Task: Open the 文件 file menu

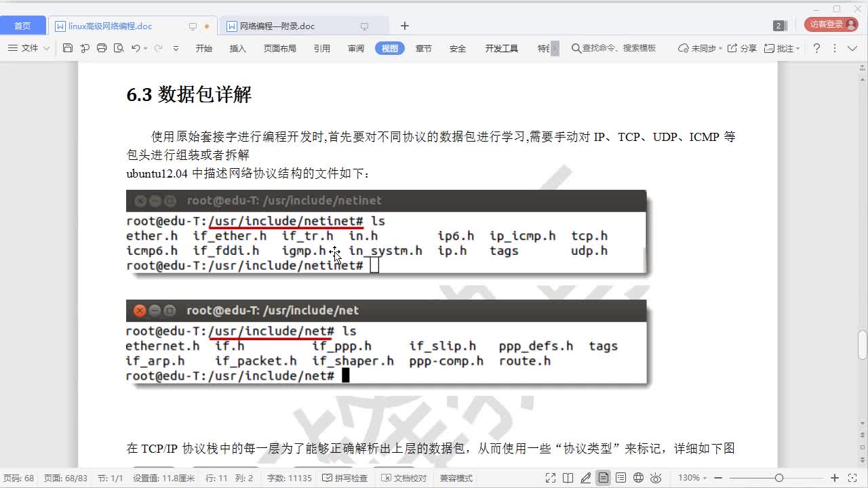Action: (24, 48)
